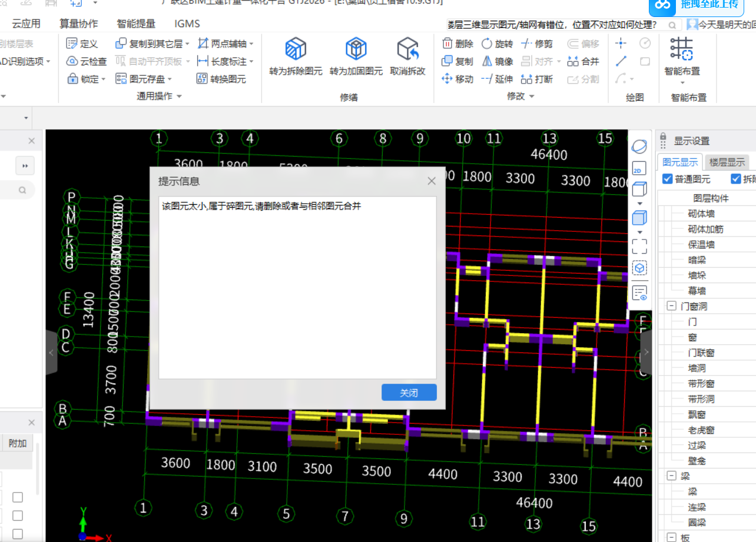Expand the right panel side handle
Image resolution: width=756 pixels, height=542 pixels.
point(646,352)
